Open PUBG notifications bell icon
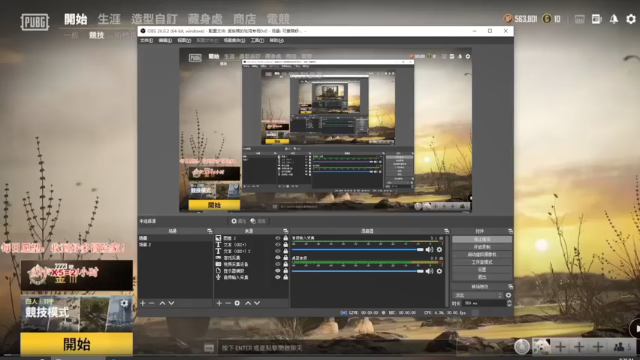 pos(613,19)
